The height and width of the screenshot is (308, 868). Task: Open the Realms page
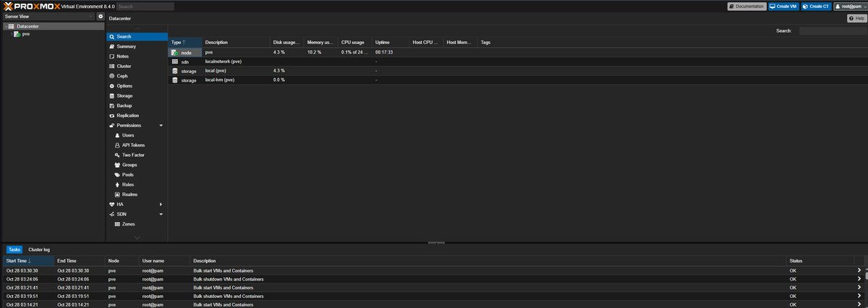[137, 194]
